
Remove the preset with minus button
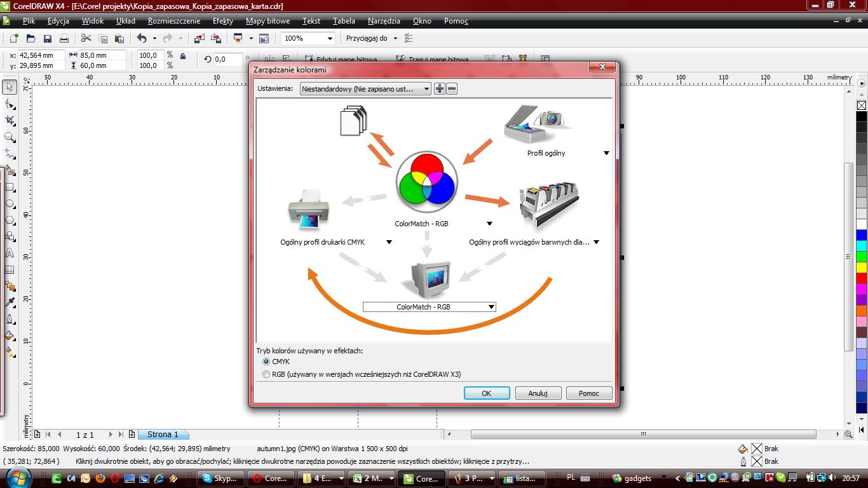pos(452,89)
